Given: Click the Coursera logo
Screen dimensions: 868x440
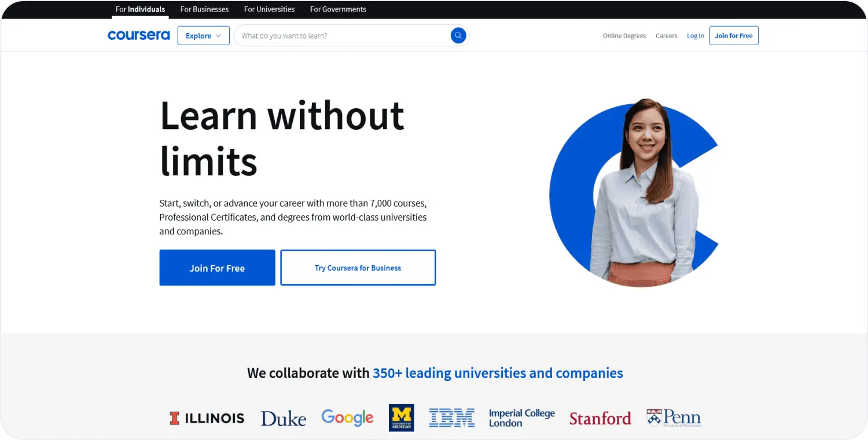Looking at the screenshot, I should click(x=138, y=35).
